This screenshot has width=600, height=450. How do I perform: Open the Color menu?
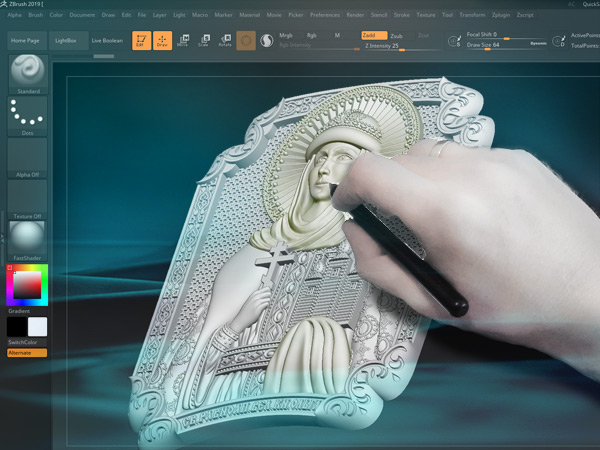[56, 15]
